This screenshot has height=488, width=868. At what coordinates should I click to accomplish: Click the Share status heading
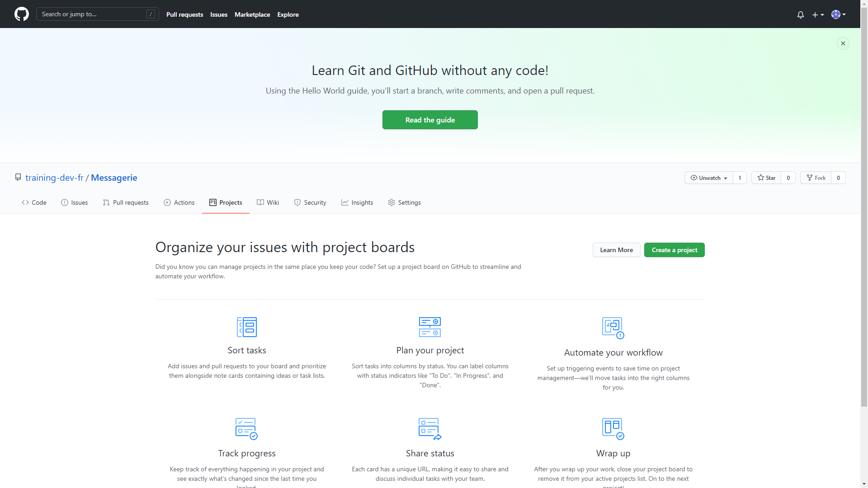point(430,453)
